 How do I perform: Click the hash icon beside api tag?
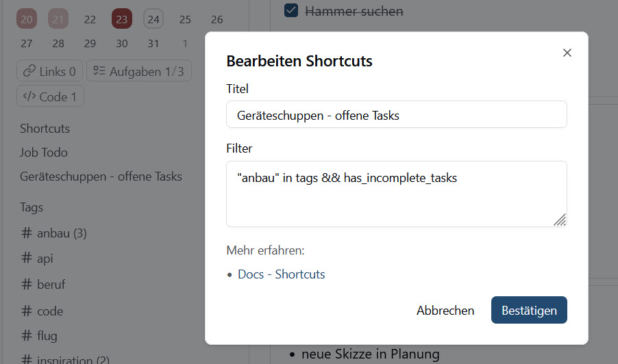pyautogui.click(x=27, y=259)
